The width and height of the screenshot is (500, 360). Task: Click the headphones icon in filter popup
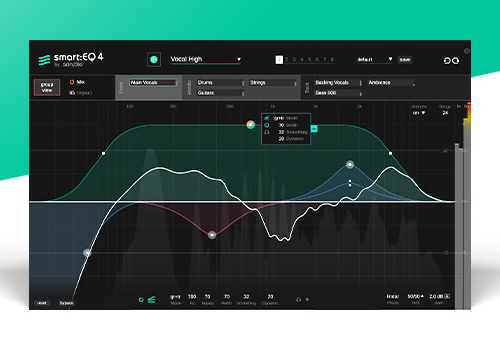coord(267,132)
